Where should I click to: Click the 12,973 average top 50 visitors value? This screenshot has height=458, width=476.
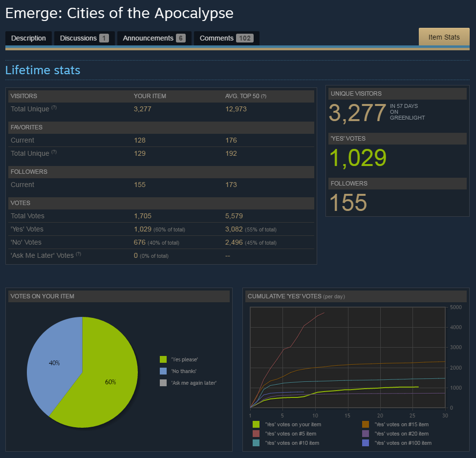pos(236,109)
